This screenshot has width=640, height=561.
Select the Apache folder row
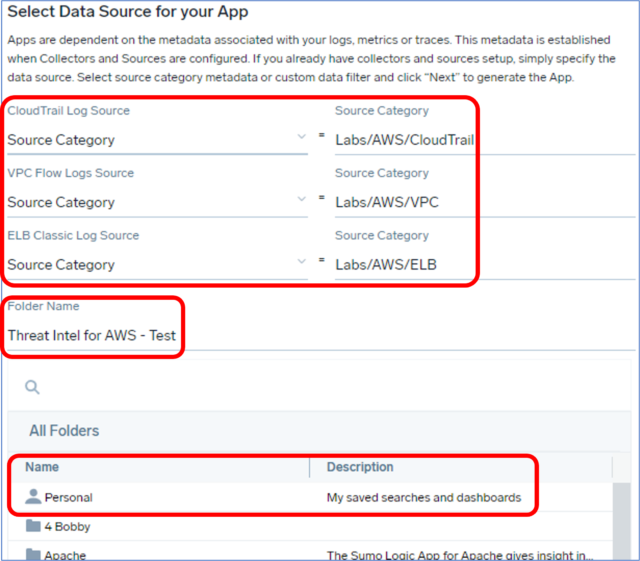tap(310, 552)
